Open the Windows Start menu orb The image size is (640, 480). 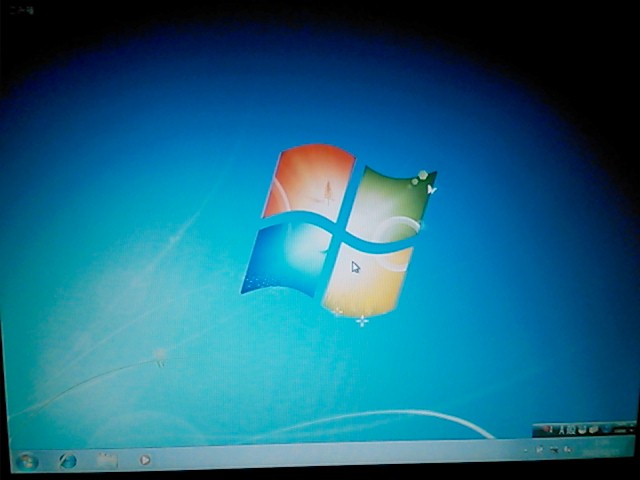coord(27,462)
